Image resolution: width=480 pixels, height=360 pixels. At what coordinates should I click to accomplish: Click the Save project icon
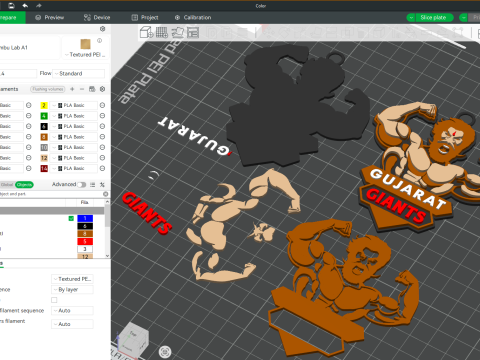pos(11,6)
